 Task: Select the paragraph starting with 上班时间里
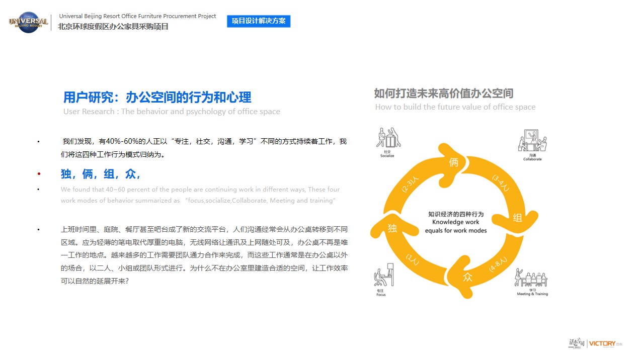pyautogui.click(x=204, y=255)
